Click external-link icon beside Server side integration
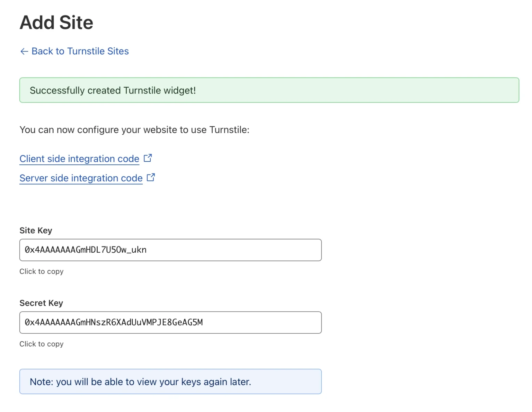 coord(151,177)
